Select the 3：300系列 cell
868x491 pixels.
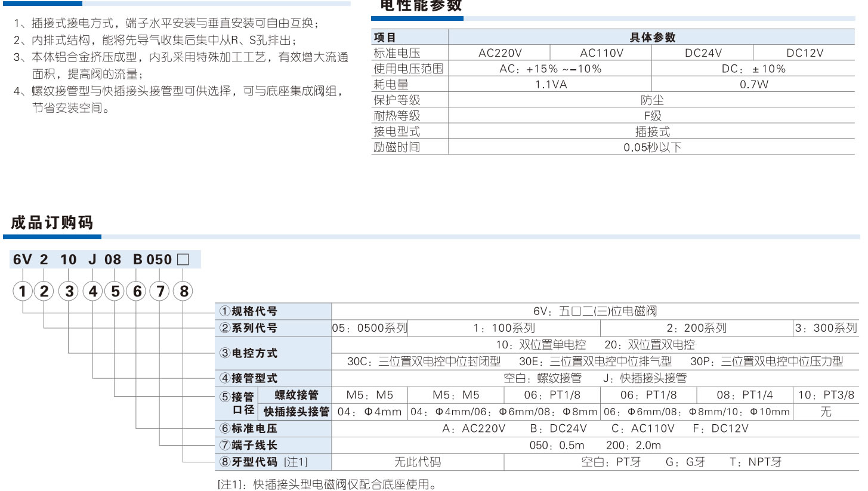click(x=826, y=328)
